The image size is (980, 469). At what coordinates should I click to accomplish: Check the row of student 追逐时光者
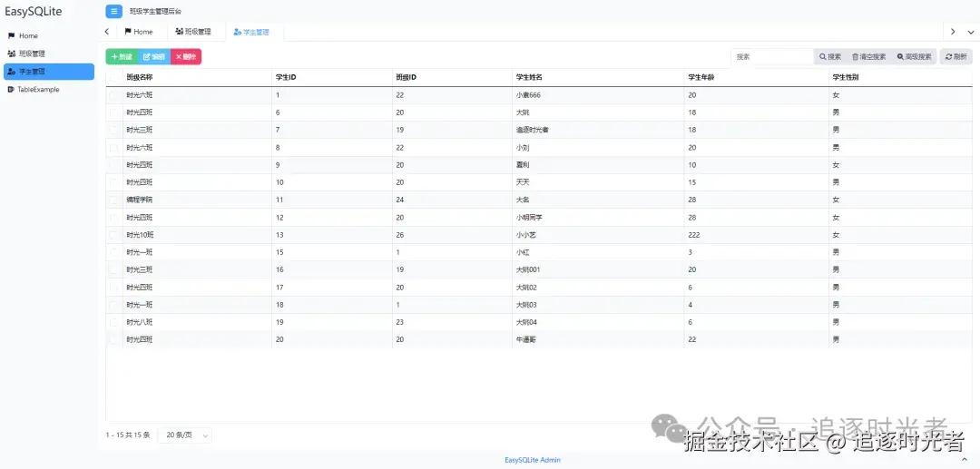(x=113, y=130)
